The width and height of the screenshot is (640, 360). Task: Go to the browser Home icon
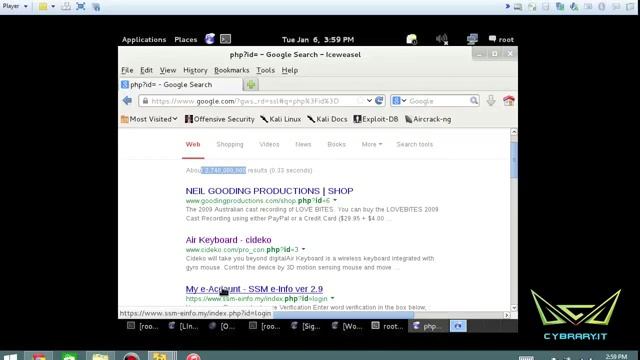tap(509, 100)
